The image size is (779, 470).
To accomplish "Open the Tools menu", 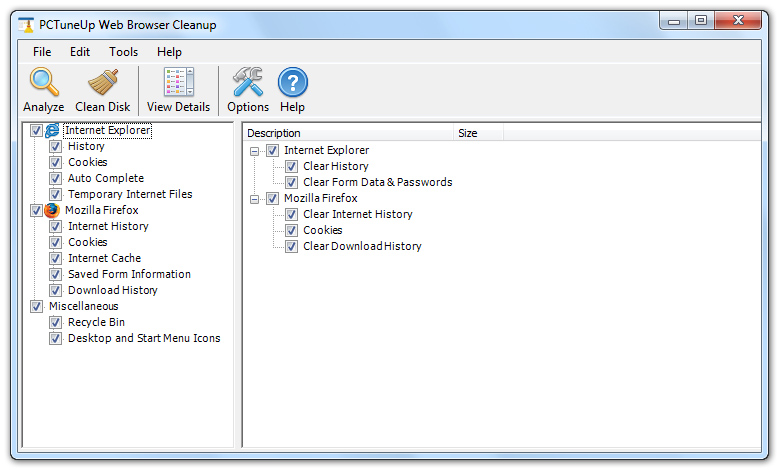I will click(124, 52).
